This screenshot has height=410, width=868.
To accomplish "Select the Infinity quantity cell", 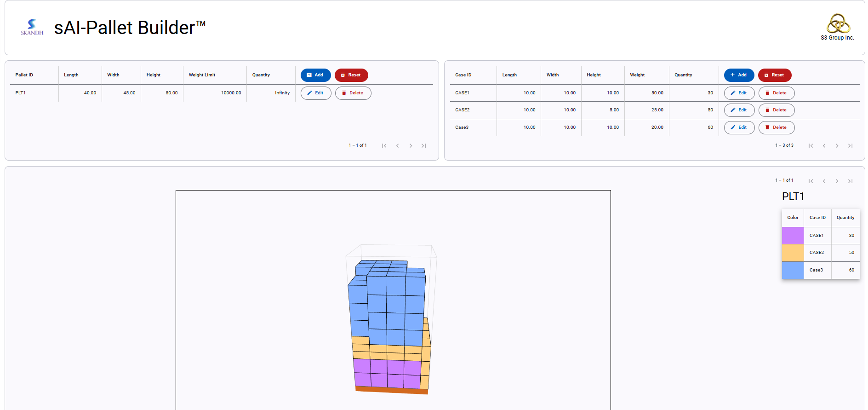I will click(x=271, y=93).
